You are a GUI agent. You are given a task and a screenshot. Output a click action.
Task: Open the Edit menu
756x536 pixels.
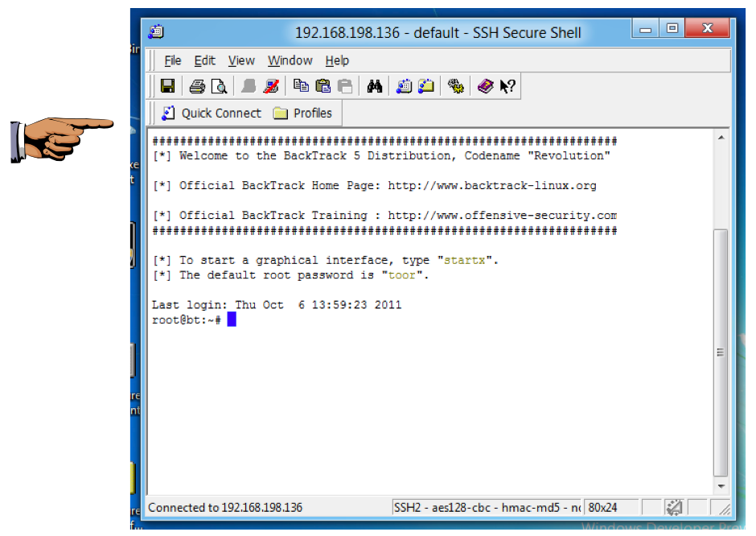coord(204,61)
